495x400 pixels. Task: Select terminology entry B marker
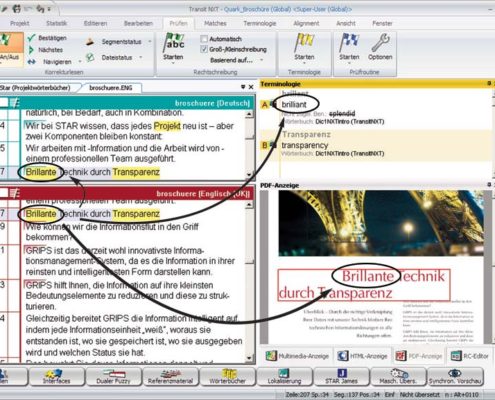(x=265, y=145)
